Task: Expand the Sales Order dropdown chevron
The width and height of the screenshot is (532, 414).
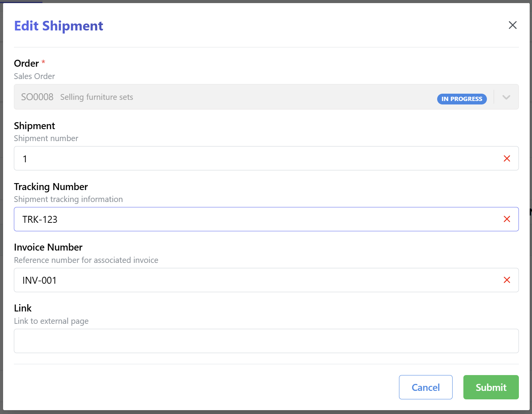Action: coord(506,97)
